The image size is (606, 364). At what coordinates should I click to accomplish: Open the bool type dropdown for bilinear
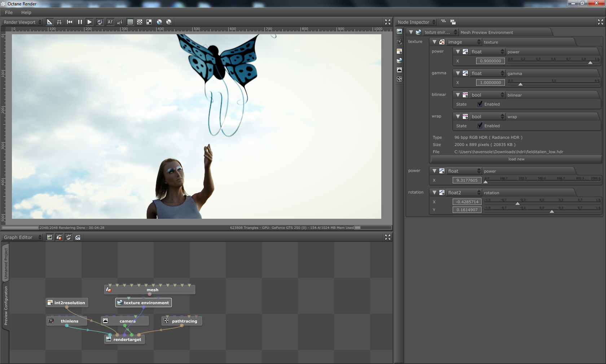[487, 95]
